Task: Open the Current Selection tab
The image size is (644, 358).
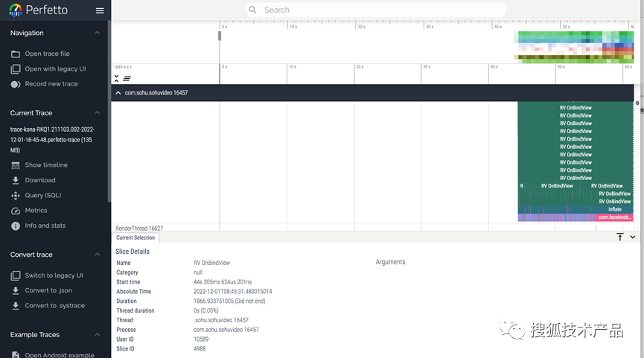Action: 136,237
